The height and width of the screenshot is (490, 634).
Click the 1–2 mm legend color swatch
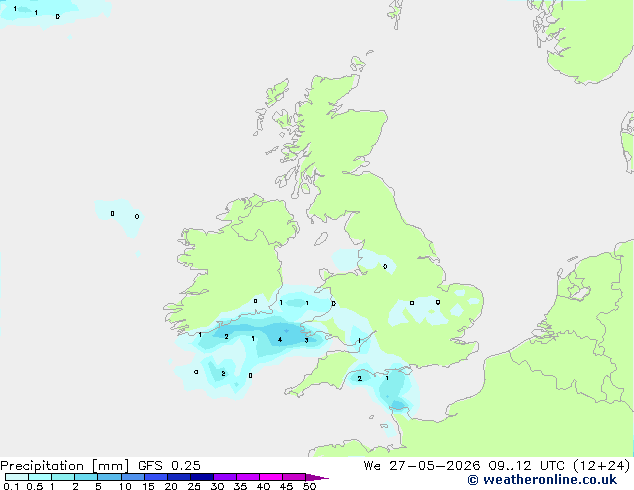coord(63,477)
